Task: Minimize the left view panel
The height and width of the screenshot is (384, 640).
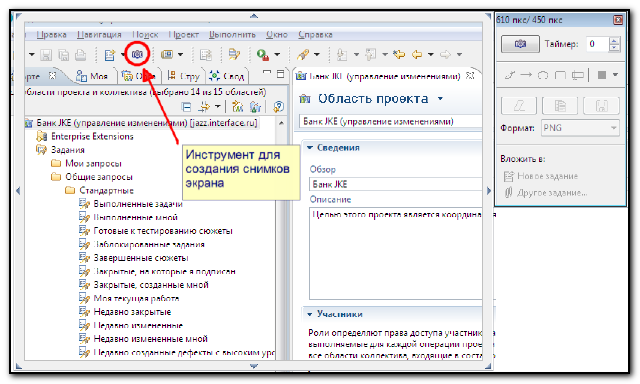Action: tap(267, 73)
